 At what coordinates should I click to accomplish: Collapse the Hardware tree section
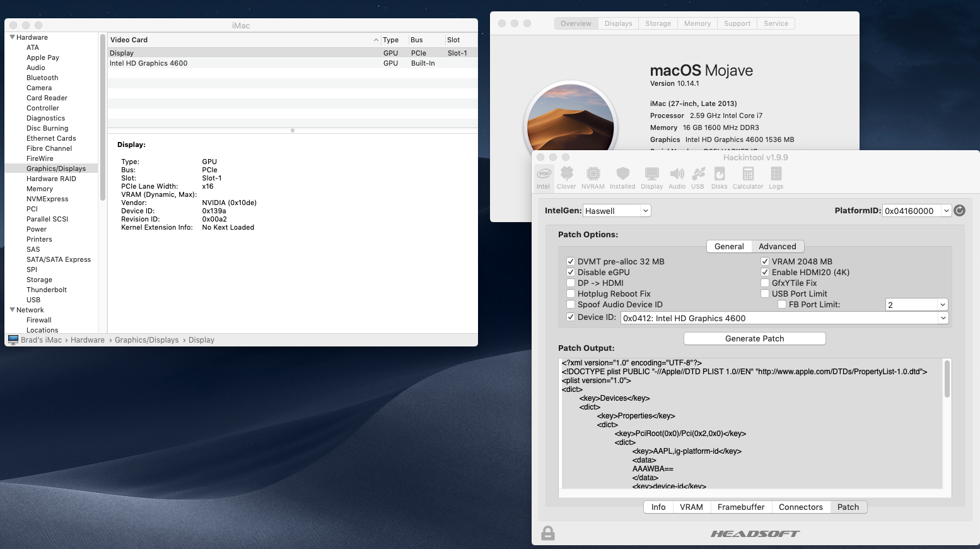[x=12, y=37]
